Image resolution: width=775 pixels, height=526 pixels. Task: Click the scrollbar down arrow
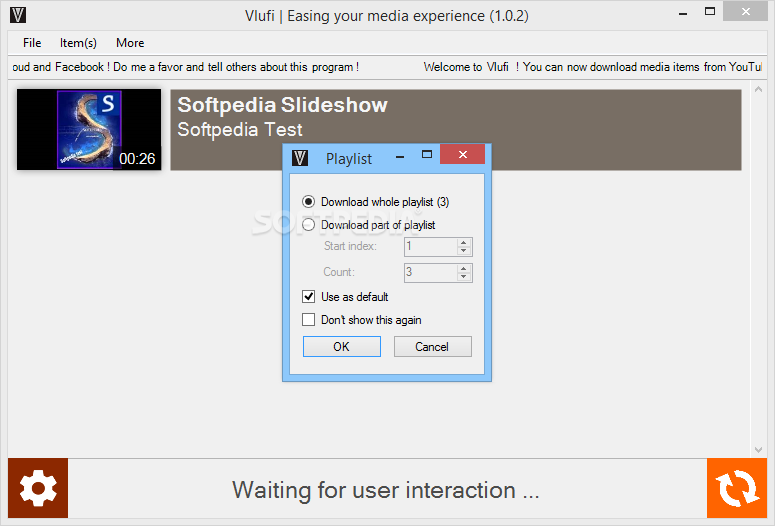[758, 450]
